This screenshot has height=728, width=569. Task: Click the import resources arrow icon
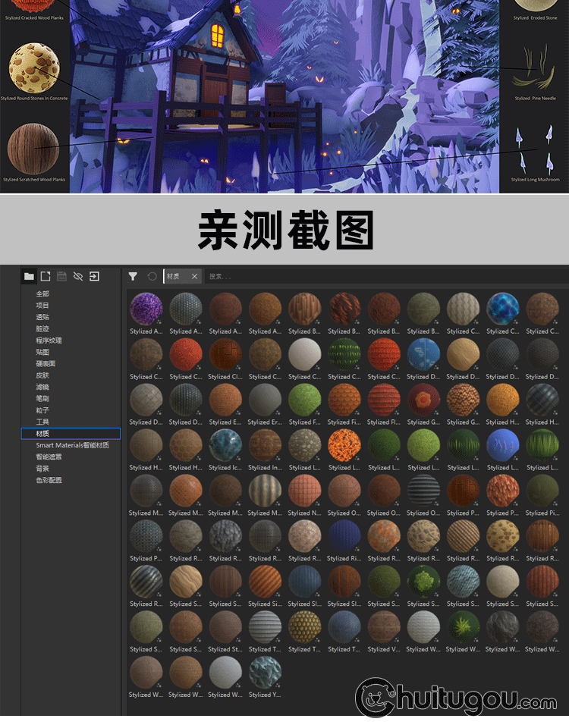[x=94, y=277]
